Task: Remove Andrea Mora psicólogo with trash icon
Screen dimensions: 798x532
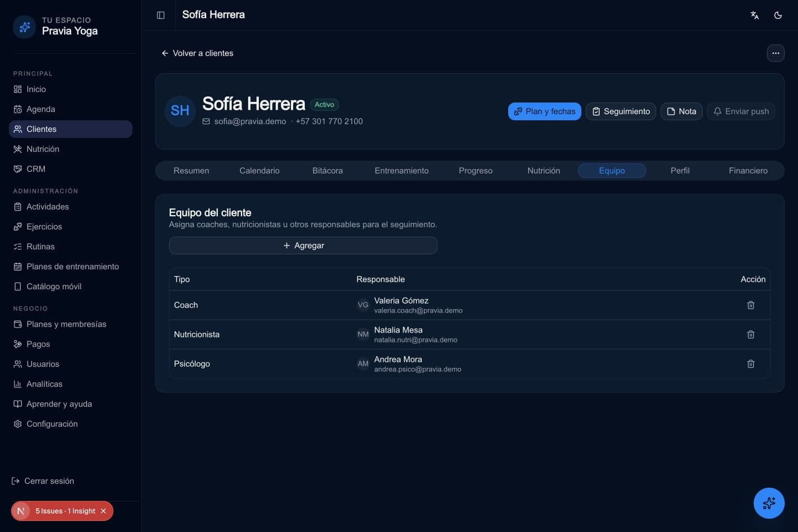Action: pos(750,364)
